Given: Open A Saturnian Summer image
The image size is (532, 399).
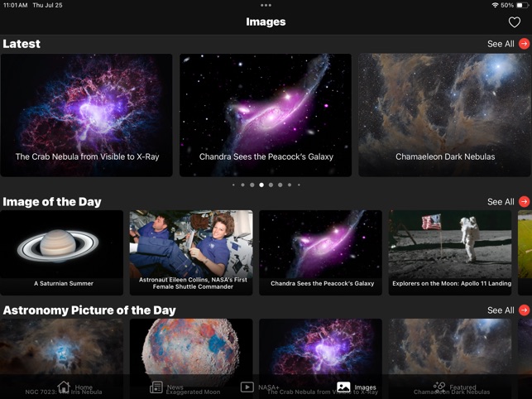Looking at the screenshot, I should click(x=62, y=252).
